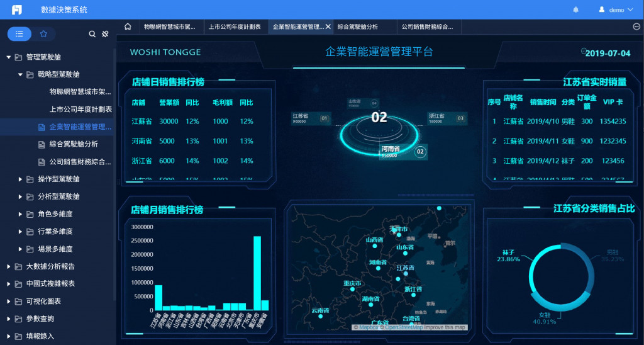Open the demo user menu

click(x=616, y=9)
